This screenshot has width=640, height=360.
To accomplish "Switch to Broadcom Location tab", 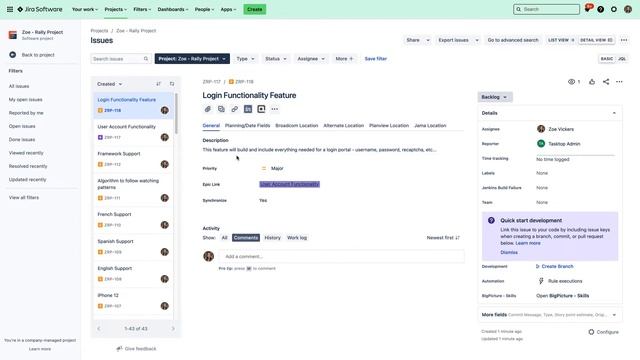I will [296, 126].
